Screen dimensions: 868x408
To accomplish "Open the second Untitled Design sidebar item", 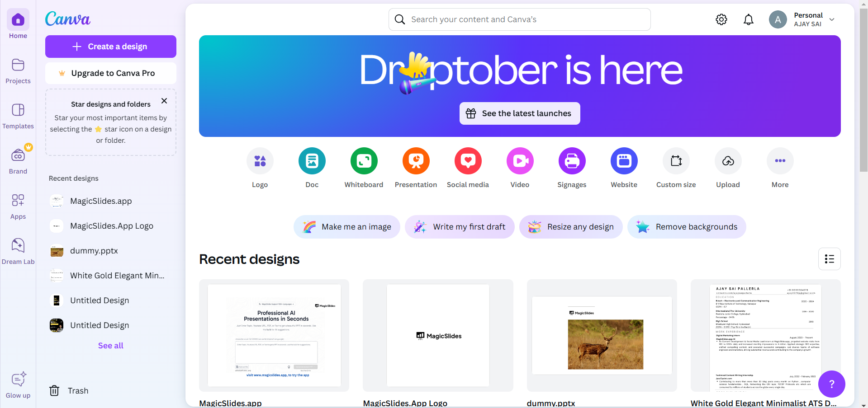I will (x=111, y=325).
